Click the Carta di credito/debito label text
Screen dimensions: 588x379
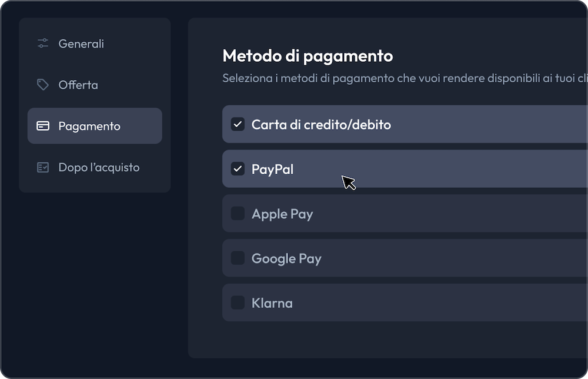(322, 125)
